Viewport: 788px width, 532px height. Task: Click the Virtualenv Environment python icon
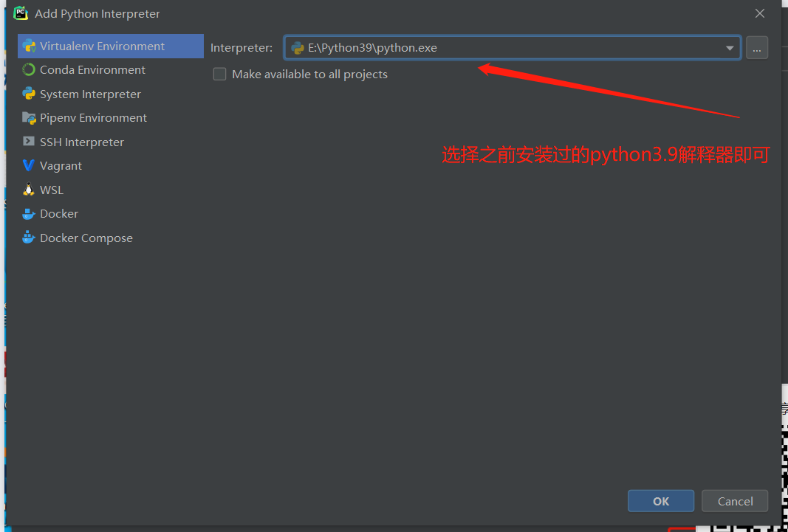tap(29, 46)
